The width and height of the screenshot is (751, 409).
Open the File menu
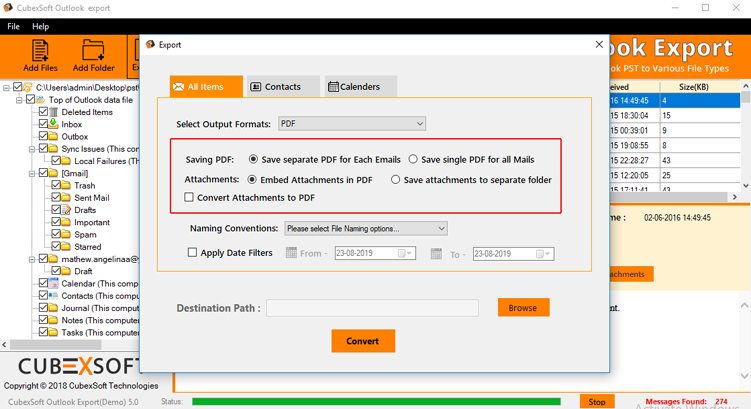(14, 27)
